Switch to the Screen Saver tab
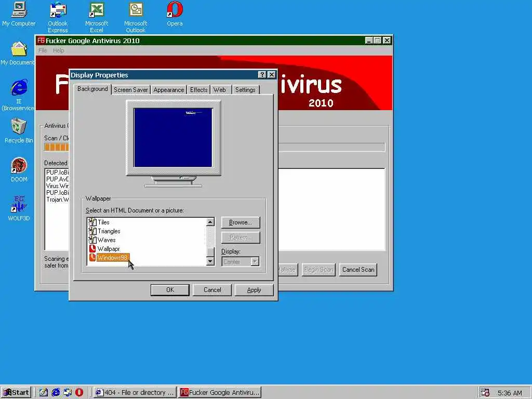 [x=130, y=90]
